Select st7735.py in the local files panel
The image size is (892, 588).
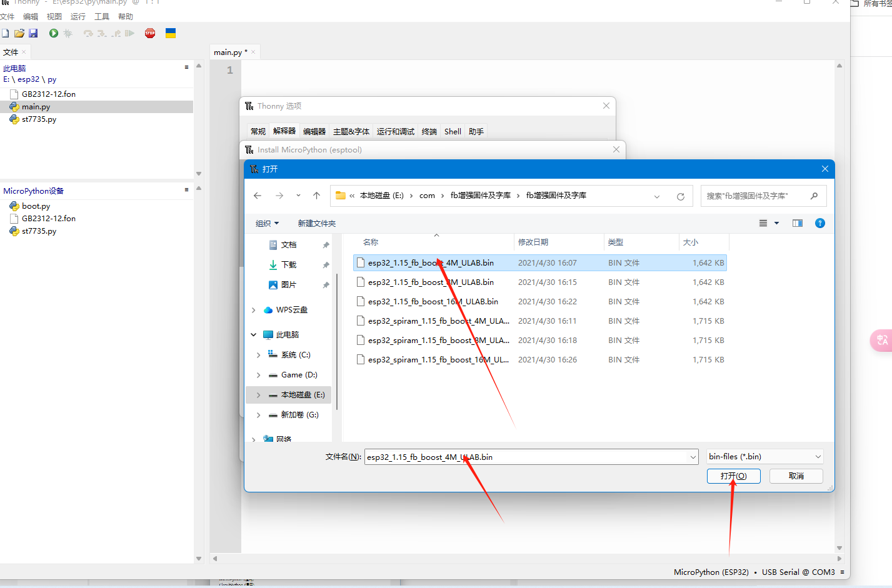click(39, 119)
